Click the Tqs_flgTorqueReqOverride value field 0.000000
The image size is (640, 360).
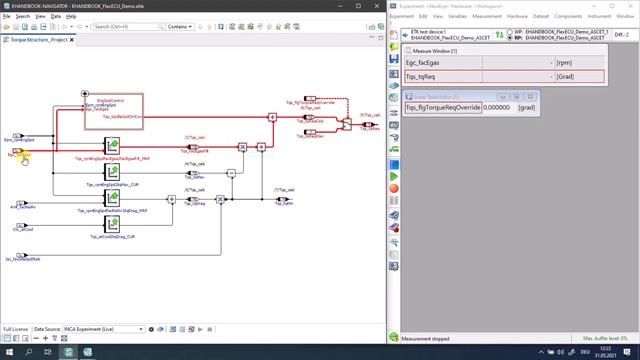(x=497, y=108)
